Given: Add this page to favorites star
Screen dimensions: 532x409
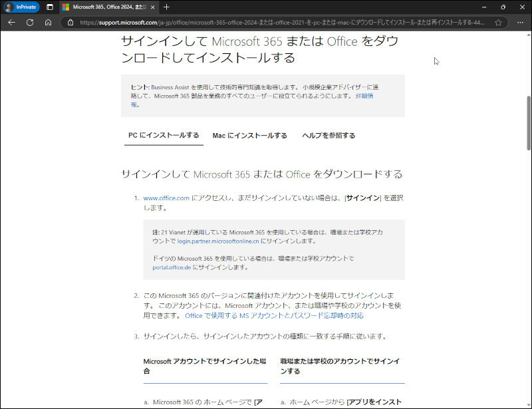Looking at the screenshot, I should [x=498, y=23].
